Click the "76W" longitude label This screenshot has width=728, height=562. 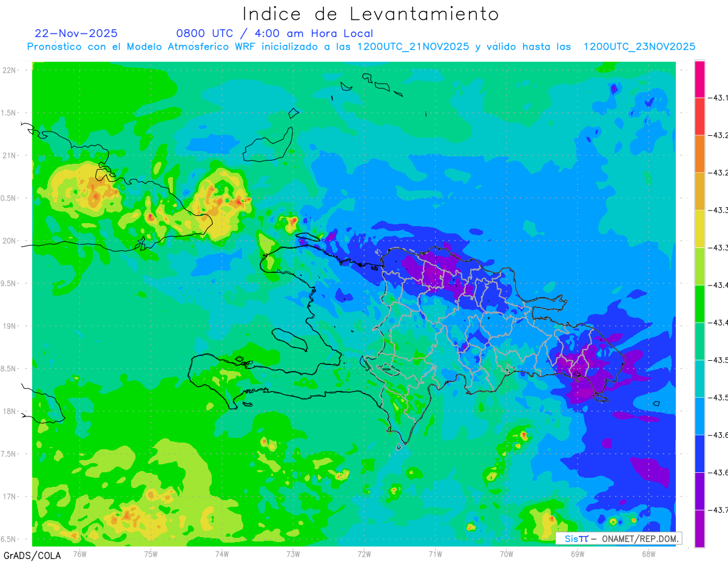(x=79, y=554)
